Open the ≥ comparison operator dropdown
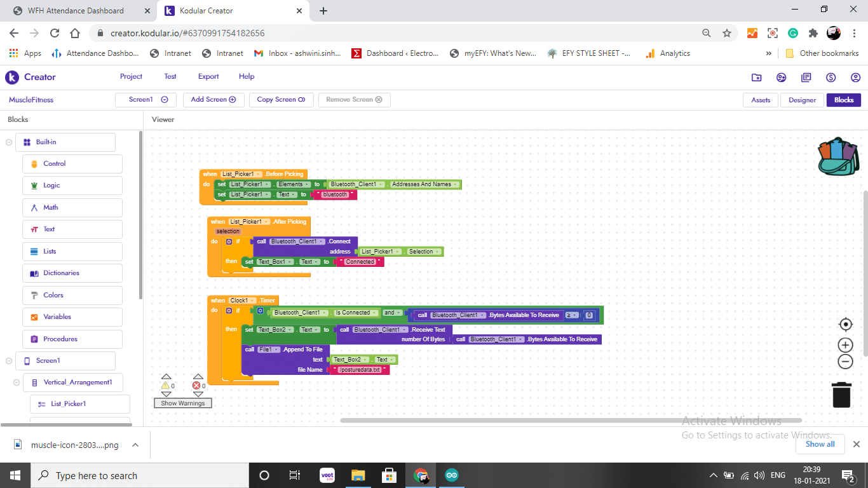The image size is (868, 488). (x=572, y=315)
